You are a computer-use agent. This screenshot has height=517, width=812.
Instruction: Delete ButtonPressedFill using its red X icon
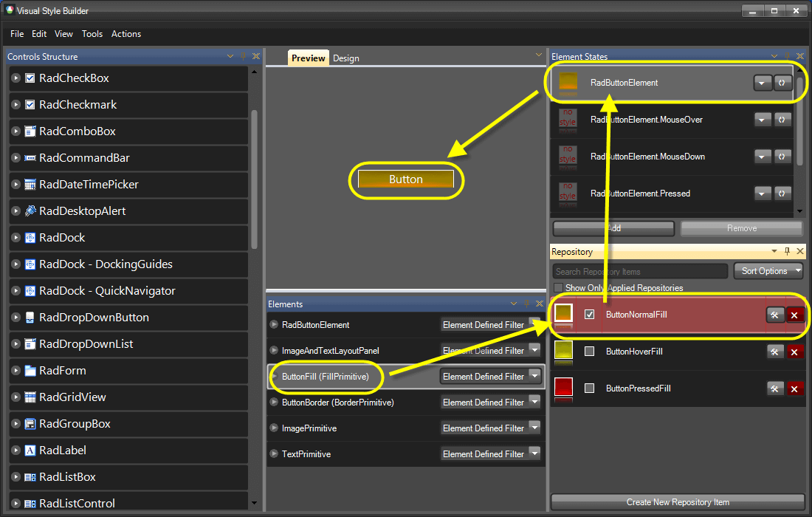[x=795, y=388]
